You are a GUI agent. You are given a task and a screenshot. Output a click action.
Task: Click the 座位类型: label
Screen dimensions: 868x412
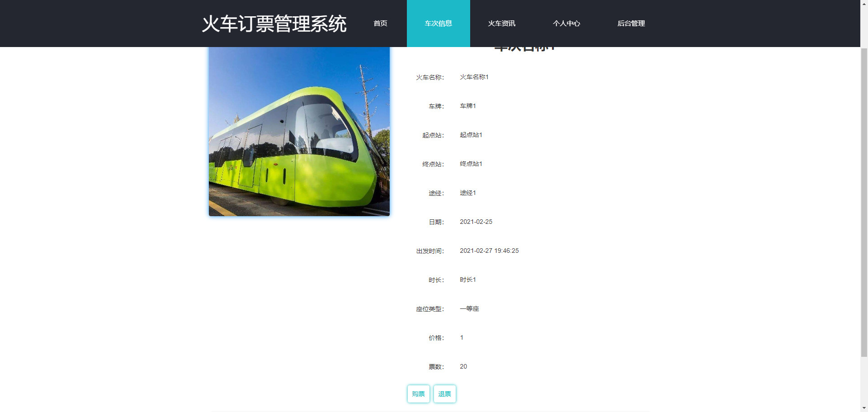tap(430, 309)
